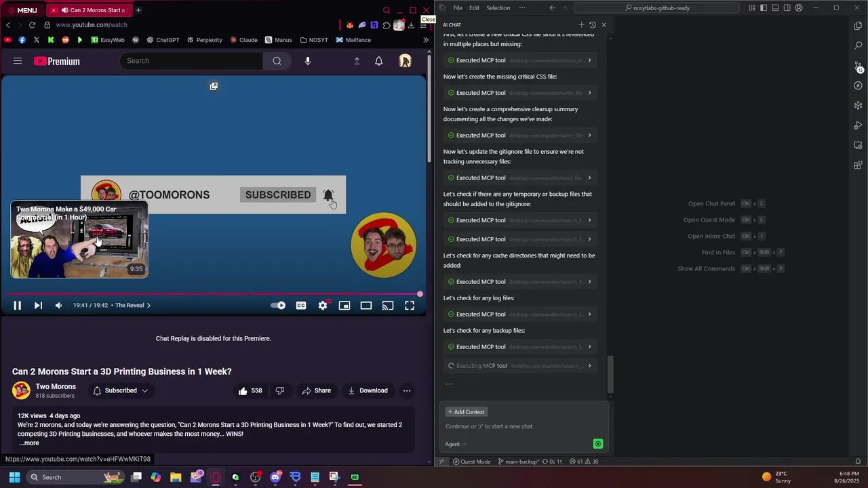Open the Selection menu in the editor
Viewport: 868px width, 488px height.
[x=498, y=8]
